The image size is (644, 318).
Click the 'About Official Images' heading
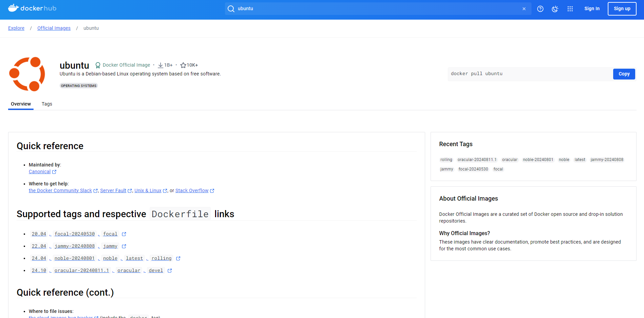[469, 199]
